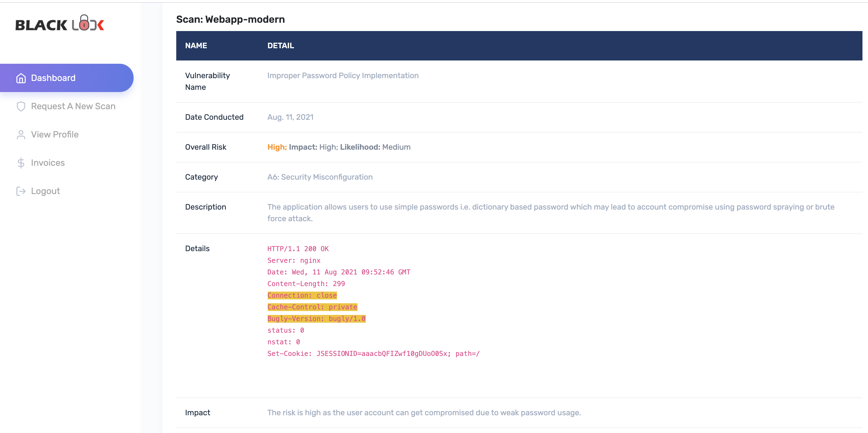This screenshot has width=868, height=433.
Task: Click the user profile icon
Action: point(21,134)
